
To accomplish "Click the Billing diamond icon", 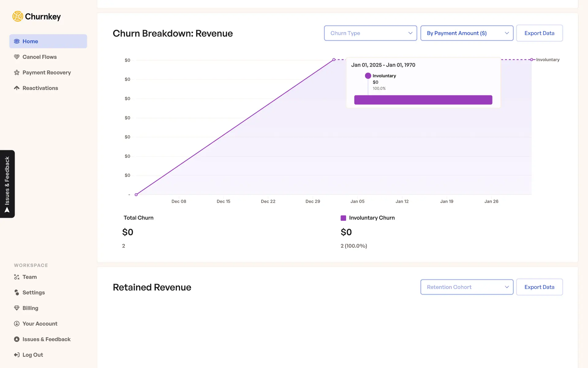I will click(17, 308).
